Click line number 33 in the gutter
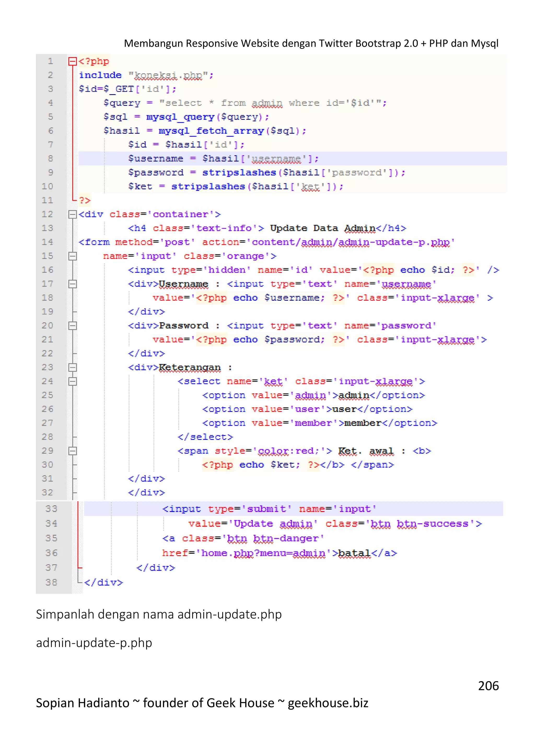This screenshot has height=756, width=535. pos(51,509)
